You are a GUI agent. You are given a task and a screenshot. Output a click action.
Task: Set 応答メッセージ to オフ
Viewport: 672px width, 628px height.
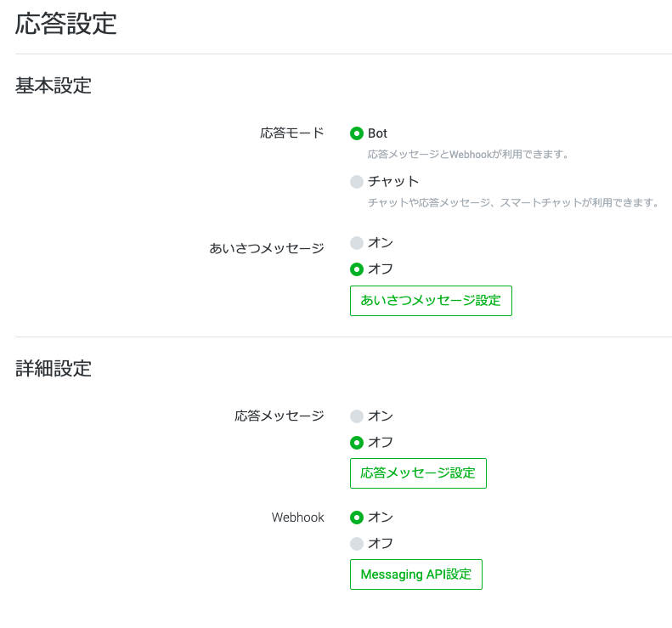point(357,443)
